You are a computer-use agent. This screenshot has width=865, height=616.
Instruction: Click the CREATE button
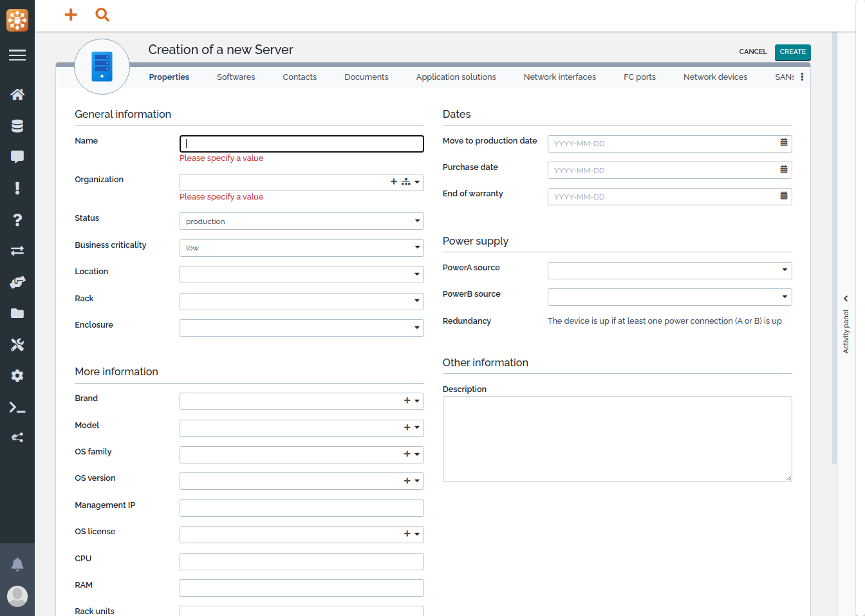pos(792,52)
